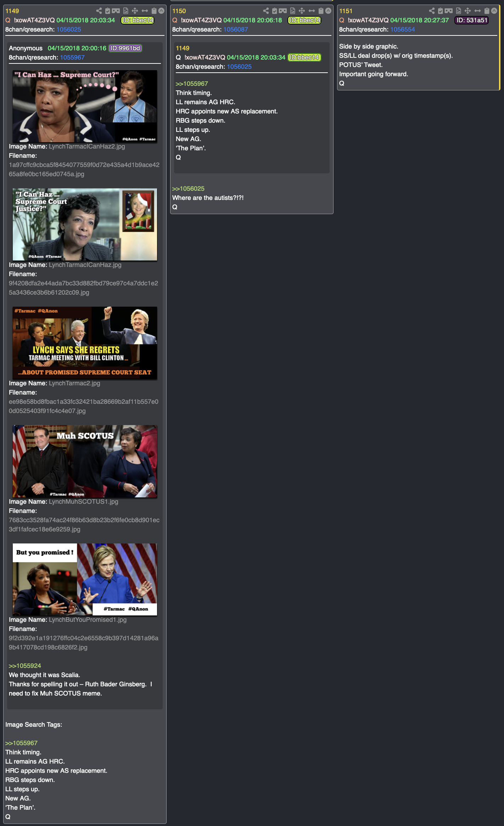The height and width of the screenshot is (826, 504).
Task: Click the horizontal arrows icon on post 1149
Action: tap(145, 11)
